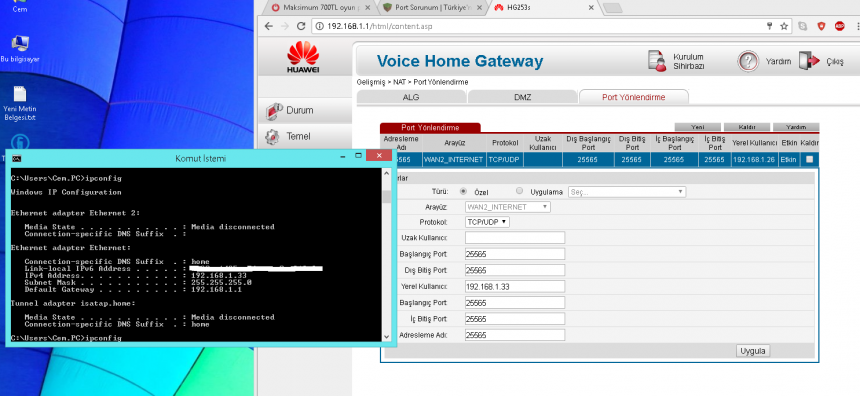This screenshot has width=860, height=396.
Task: Click the Yardım question mark icon
Action: [x=748, y=61]
